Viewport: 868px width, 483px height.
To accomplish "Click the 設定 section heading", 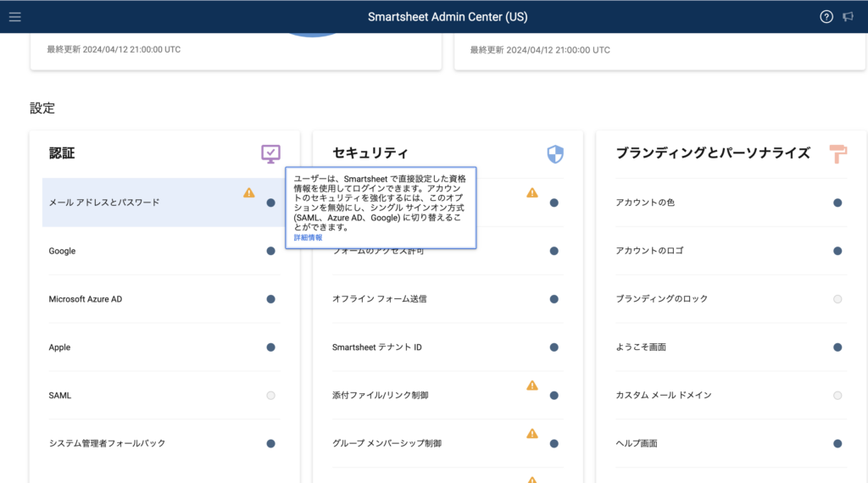I will tap(42, 108).
